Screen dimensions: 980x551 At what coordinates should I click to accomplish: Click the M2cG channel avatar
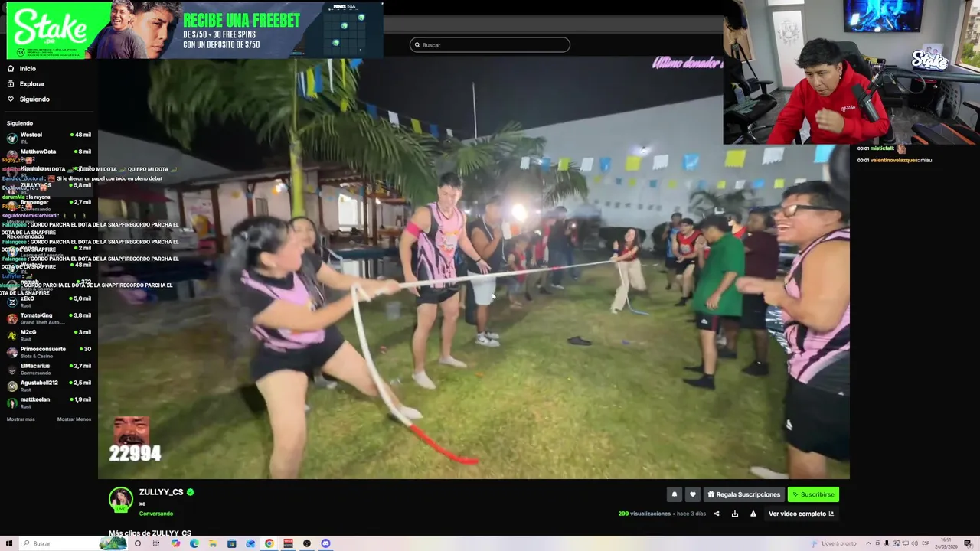pos(11,335)
